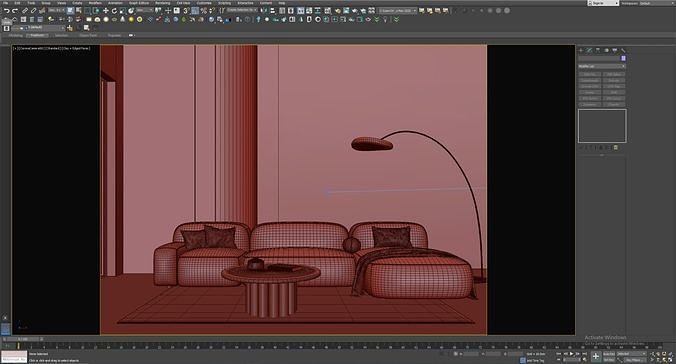Open the Create tab in command panel
The height and width of the screenshot is (364, 676).
tap(580, 50)
